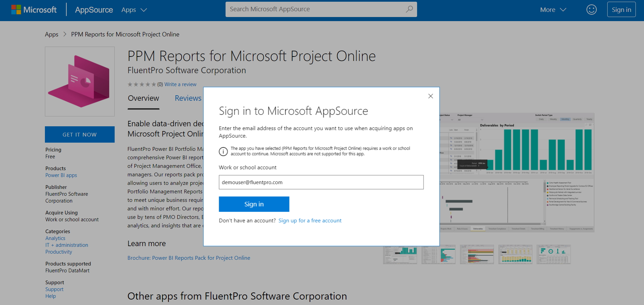Image resolution: width=644 pixels, height=305 pixels.
Task: Click the 'Work or school account' label in dialog
Action: click(x=248, y=167)
